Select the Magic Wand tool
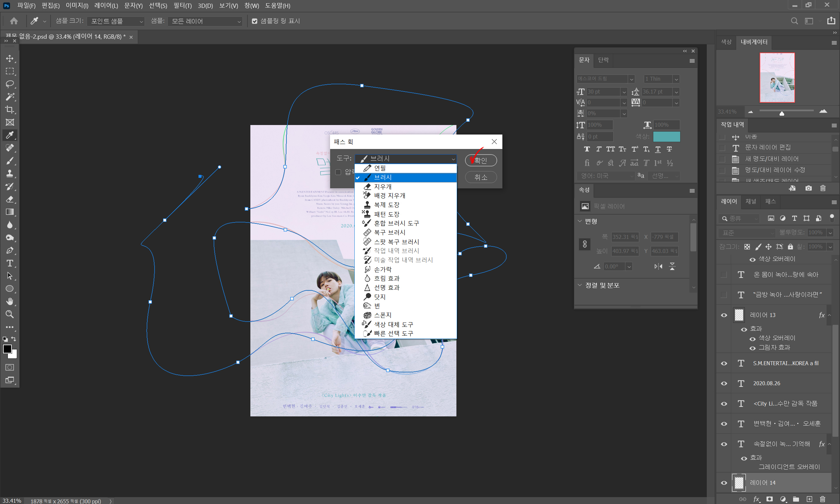Screen dimensions: 840x504 point(10,97)
